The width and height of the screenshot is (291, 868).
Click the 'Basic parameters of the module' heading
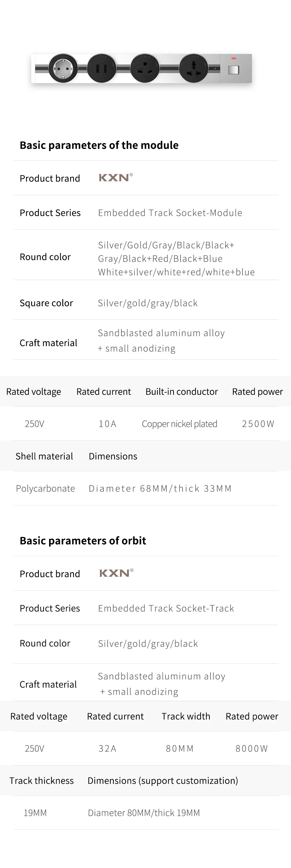click(99, 145)
